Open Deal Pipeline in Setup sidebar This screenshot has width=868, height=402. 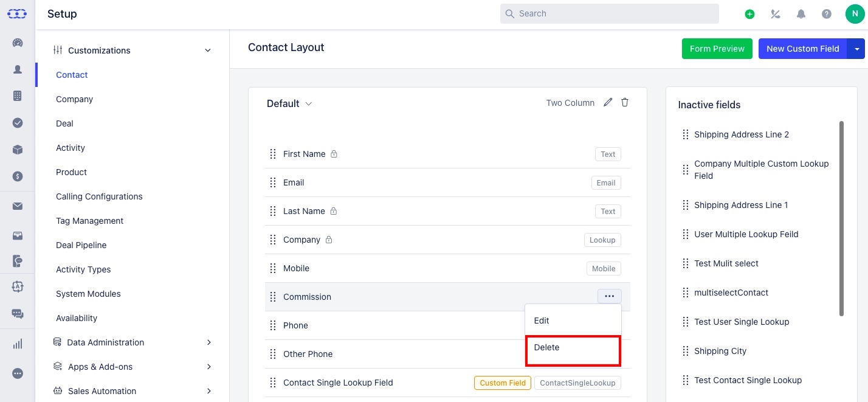(81, 245)
